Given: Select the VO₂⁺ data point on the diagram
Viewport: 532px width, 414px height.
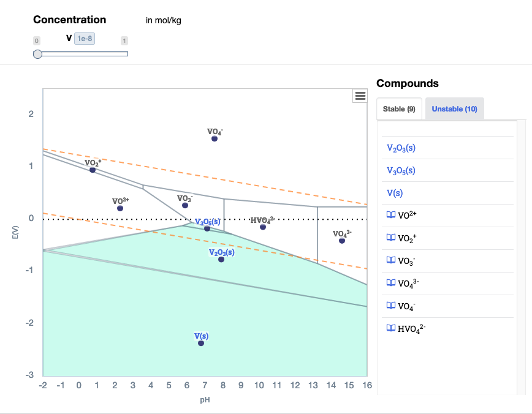Looking at the screenshot, I should click(x=92, y=170).
